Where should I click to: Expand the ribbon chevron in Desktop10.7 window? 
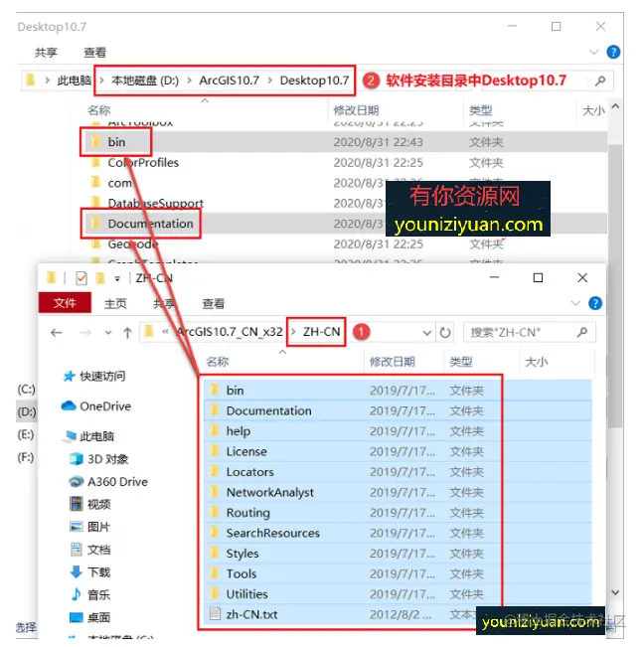click(593, 52)
